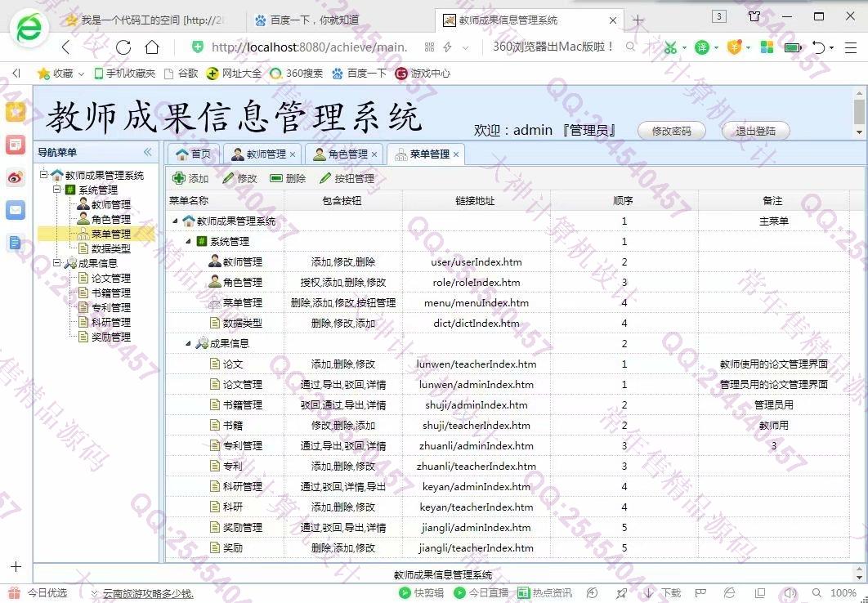Open 360搜索 bookmark
The height and width of the screenshot is (603, 868).
tap(296, 73)
